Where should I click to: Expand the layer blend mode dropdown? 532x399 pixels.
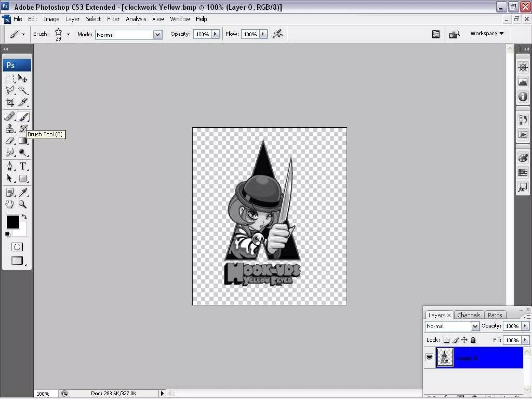click(x=475, y=326)
